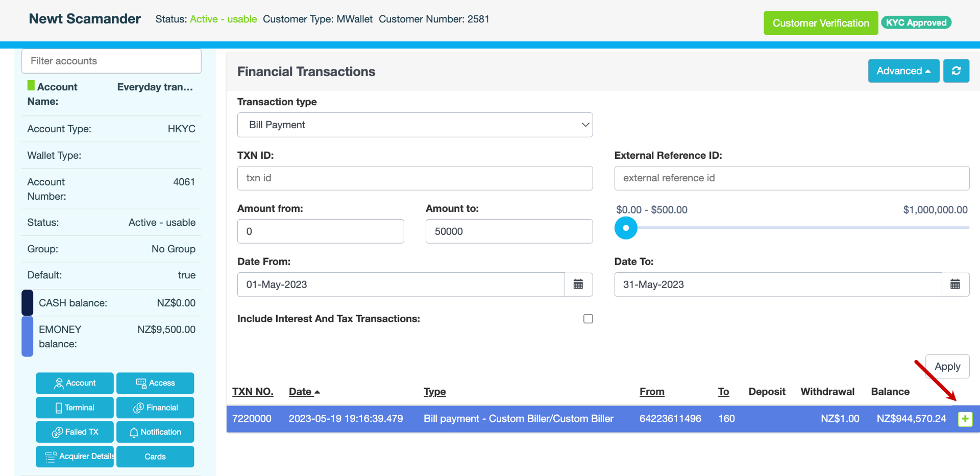Click the amount range slider handle
The height and width of the screenshot is (476, 980).
coord(626,228)
